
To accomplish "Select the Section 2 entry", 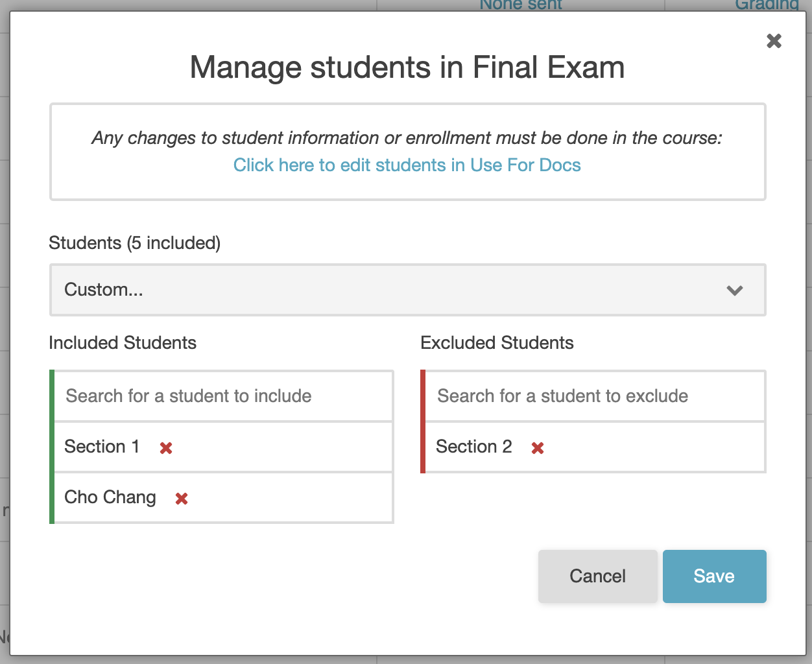I will tap(473, 447).
